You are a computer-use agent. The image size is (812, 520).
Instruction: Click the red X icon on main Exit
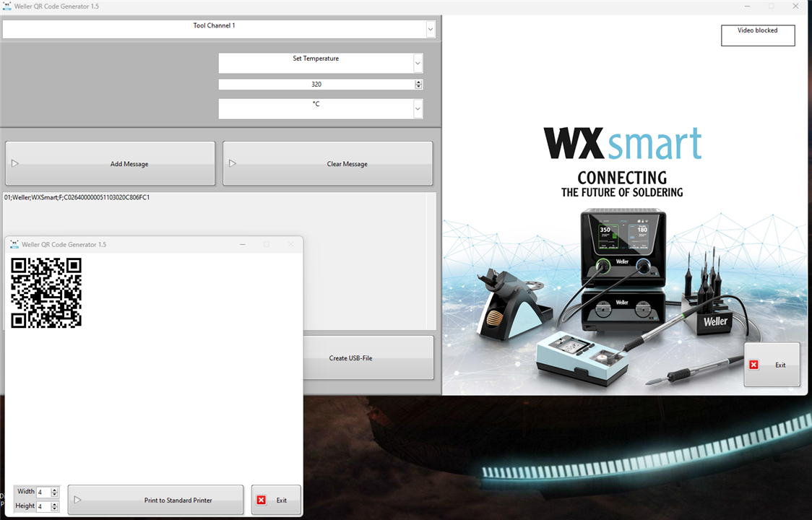(x=754, y=365)
